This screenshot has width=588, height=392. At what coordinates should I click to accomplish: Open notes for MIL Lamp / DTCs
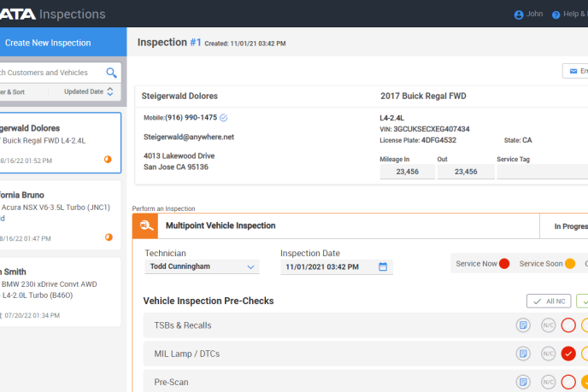pos(523,354)
